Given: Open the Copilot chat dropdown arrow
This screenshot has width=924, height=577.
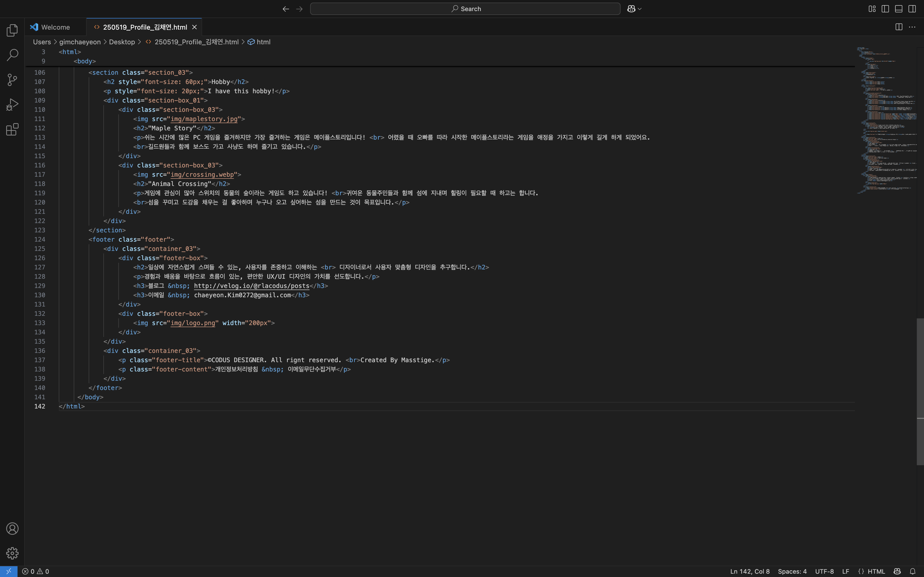Looking at the screenshot, I should pyautogui.click(x=640, y=9).
